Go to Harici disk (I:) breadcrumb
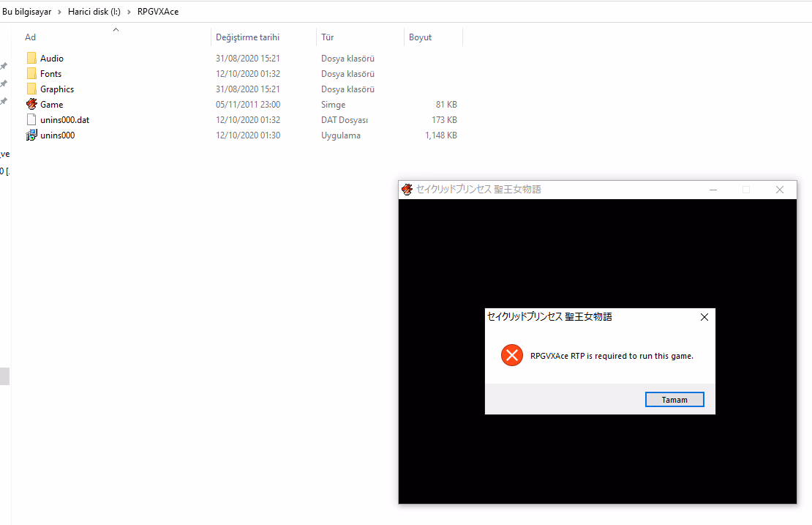This screenshot has height=525, width=812. (94, 12)
